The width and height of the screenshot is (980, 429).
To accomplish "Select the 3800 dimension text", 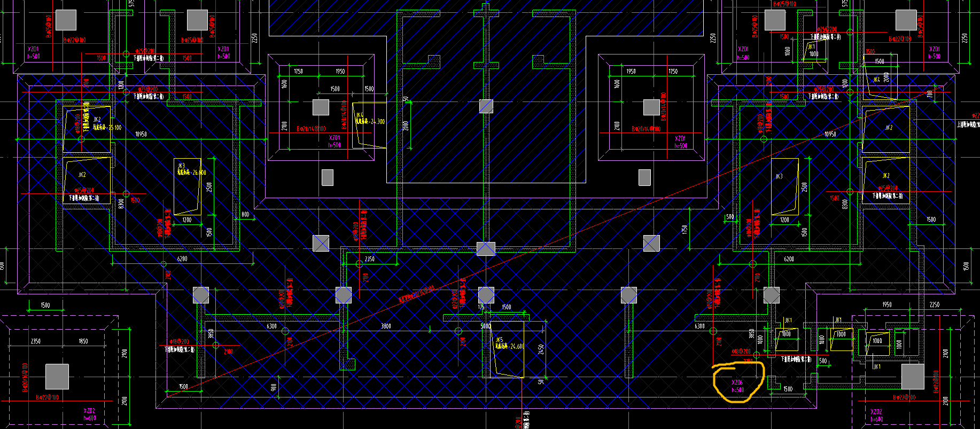I will pyautogui.click(x=386, y=326).
